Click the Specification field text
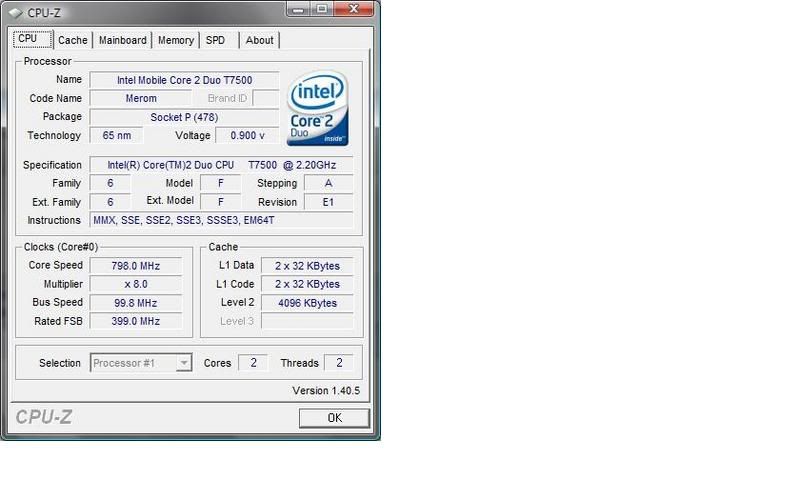 [221, 165]
